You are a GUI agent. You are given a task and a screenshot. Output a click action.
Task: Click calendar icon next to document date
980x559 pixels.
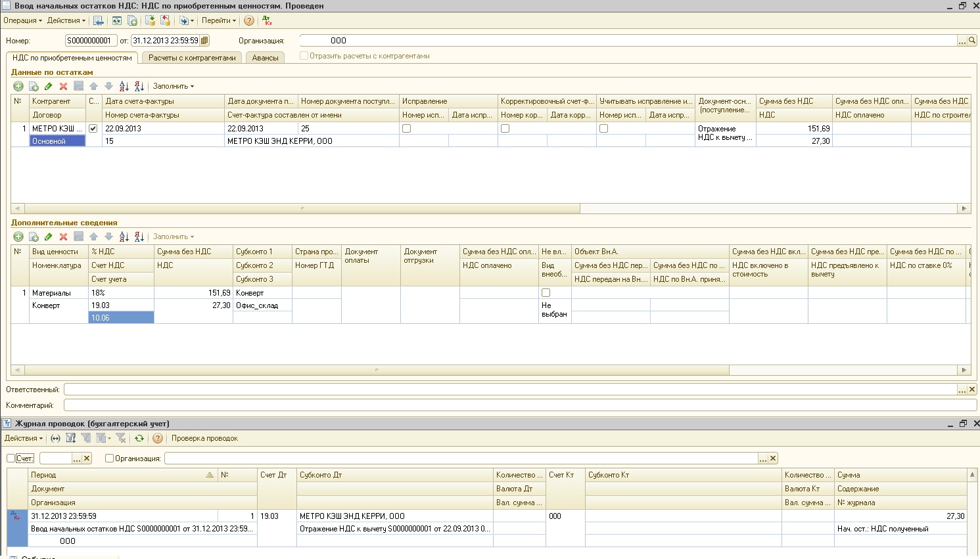(x=204, y=40)
